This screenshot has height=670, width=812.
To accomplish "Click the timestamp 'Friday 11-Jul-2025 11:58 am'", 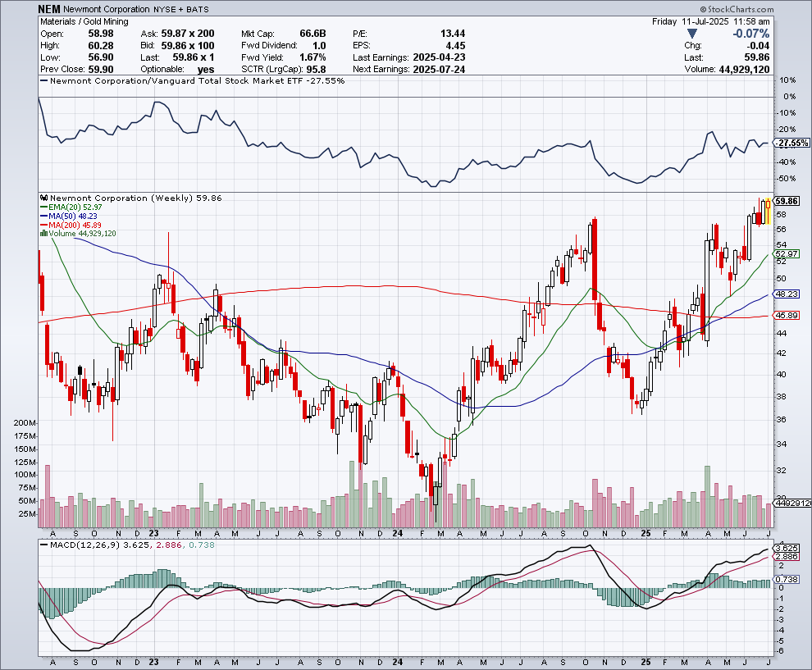I will pos(710,22).
